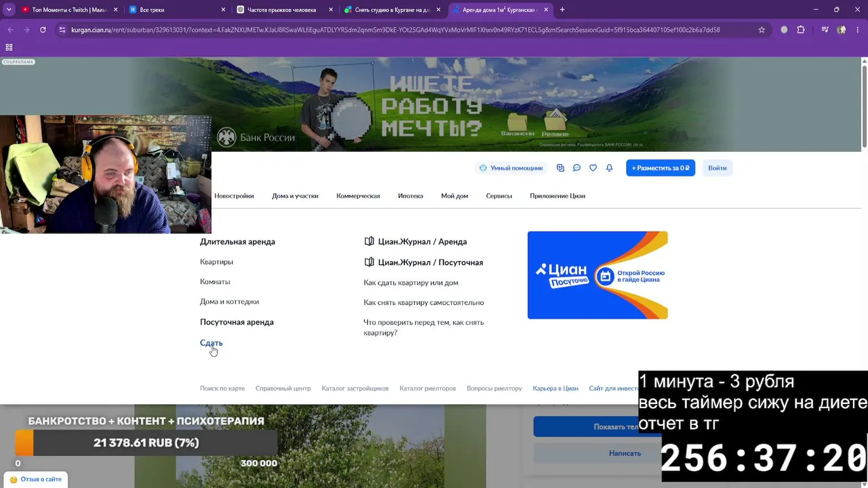The height and width of the screenshot is (488, 868).
Task: Click the Сдать link
Action: point(211,343)
